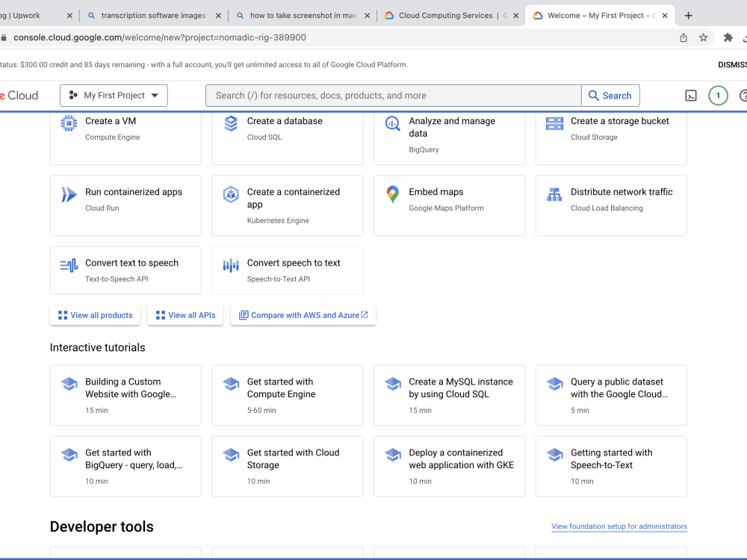Viewport: 747px width, 560px height.
Task: Open Compare with AWS and Azure
Action: click(303, 315)
